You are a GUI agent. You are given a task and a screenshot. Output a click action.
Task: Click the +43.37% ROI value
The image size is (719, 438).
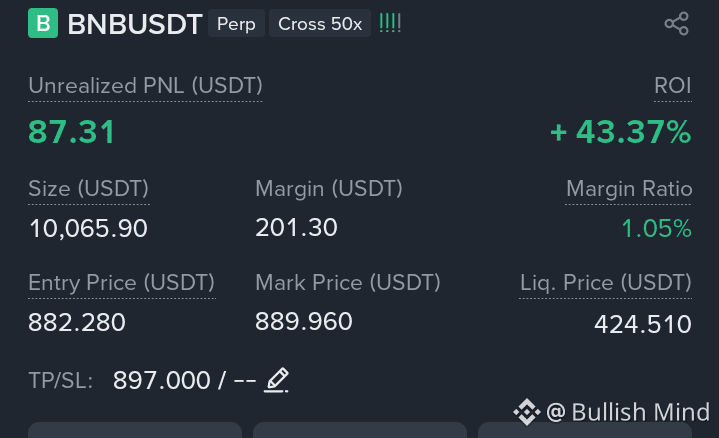(x=620, y=132)
